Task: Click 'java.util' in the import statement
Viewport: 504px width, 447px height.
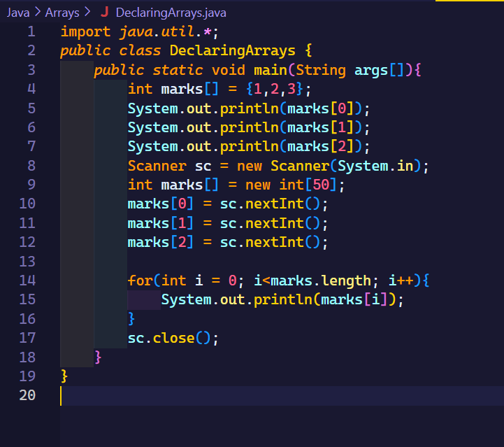Action: tap(157, 32)
